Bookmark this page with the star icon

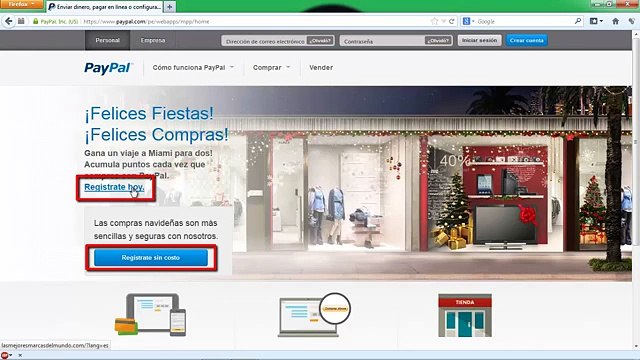pyautogui.click(x=434, y=21)
